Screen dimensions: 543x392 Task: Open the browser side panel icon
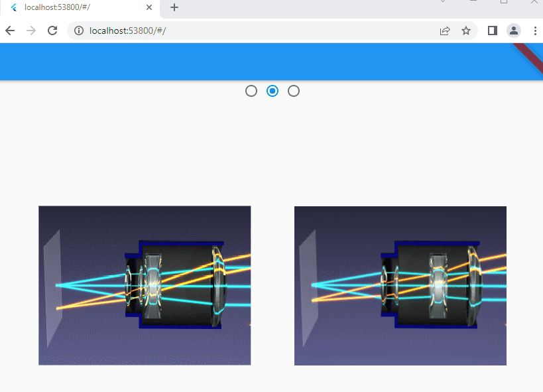(491, 31)
